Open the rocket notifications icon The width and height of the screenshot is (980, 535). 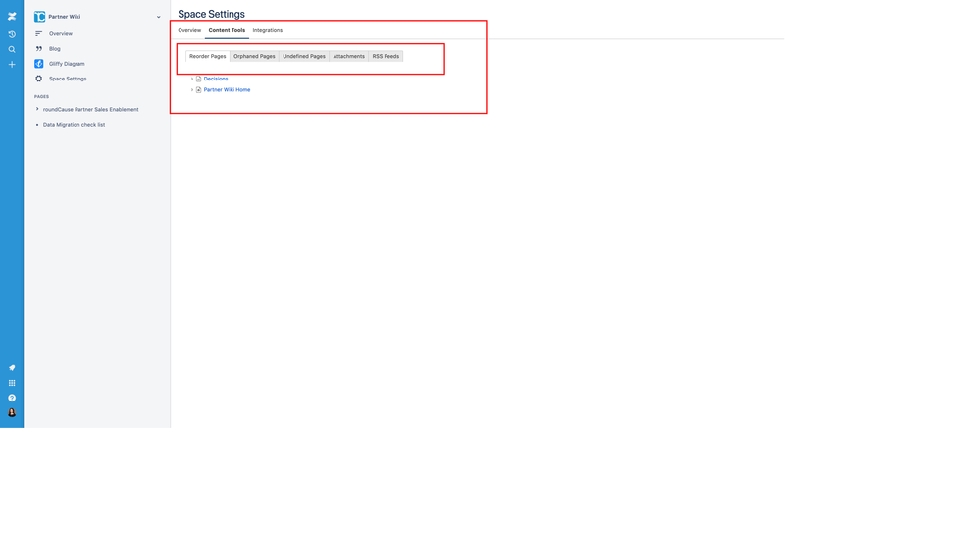point(12,368)
